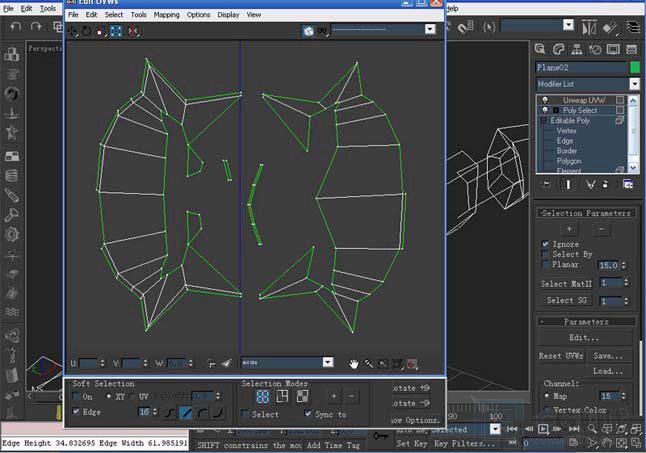Toggle the Ignore checkbox in Selection Parameters

pyautogui.click(x=545, y=244)
